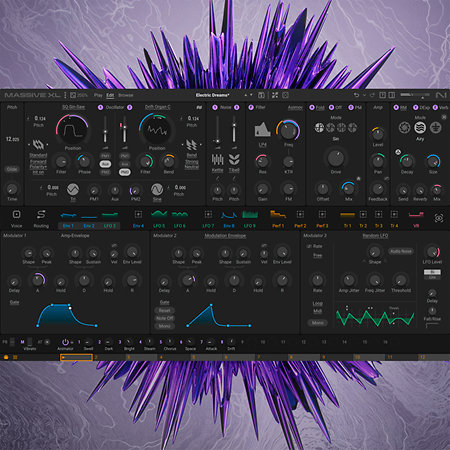Toggle the highlighted Aux button
This screenshot has width=450, height=450.
point(105,164)
